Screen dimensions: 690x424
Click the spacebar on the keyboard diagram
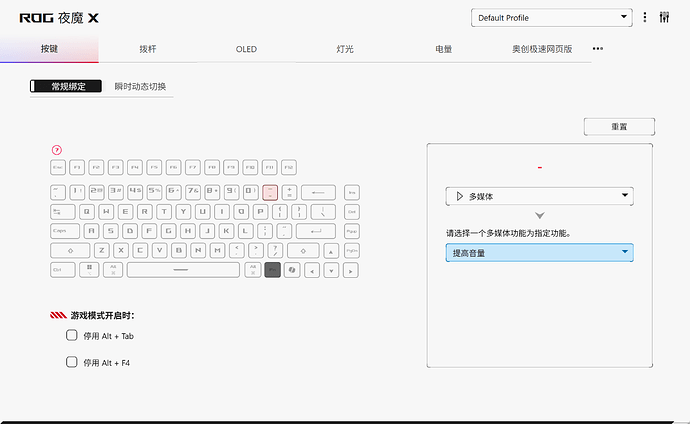[181, 269]
